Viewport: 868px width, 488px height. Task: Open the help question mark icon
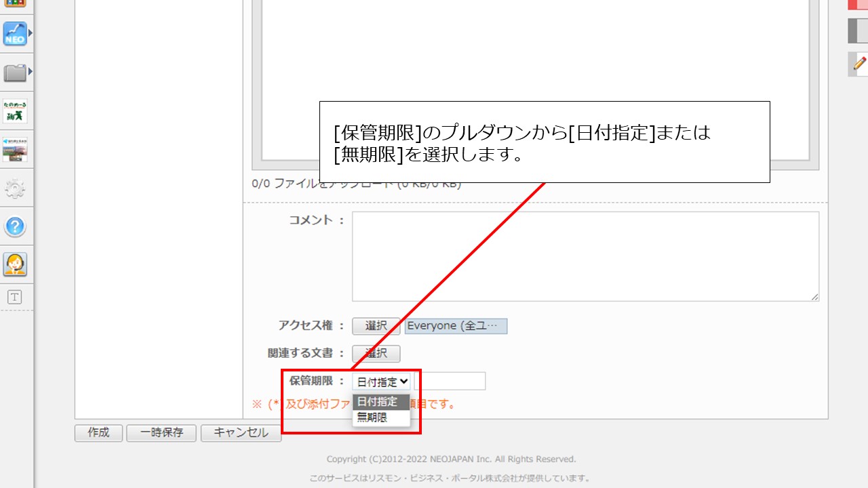tap(14, 227)
